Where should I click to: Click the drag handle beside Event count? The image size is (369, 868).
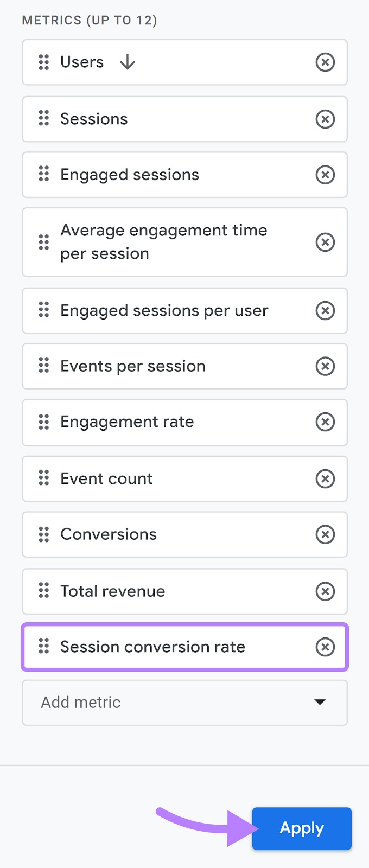coord(44,478)
